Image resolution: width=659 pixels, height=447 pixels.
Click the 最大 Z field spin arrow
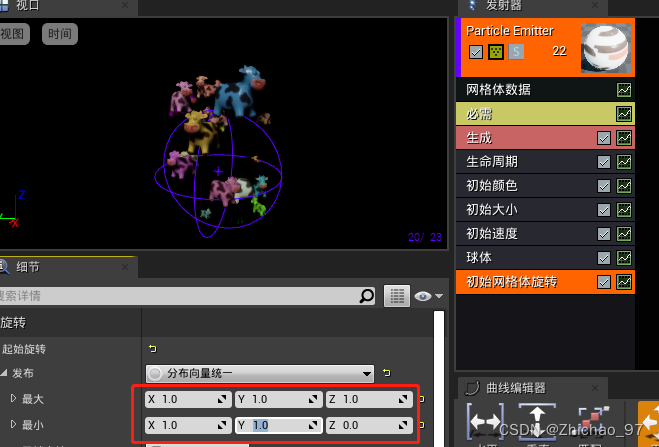point(403,399)
